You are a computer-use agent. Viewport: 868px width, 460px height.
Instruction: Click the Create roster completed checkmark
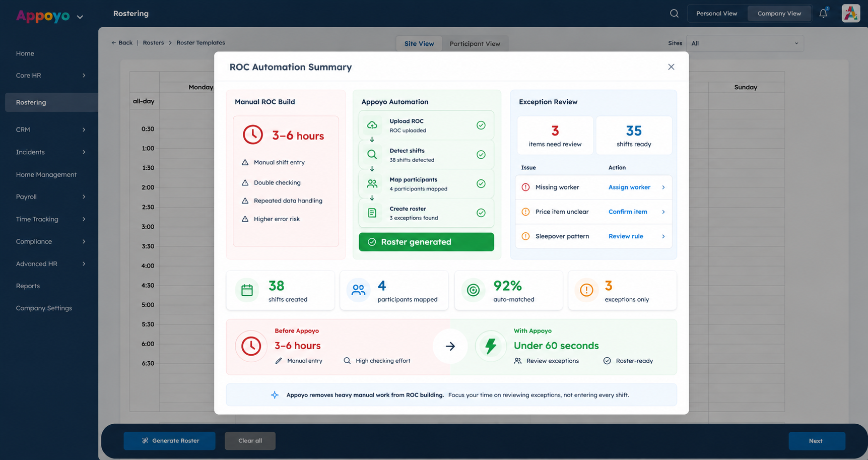481,213
